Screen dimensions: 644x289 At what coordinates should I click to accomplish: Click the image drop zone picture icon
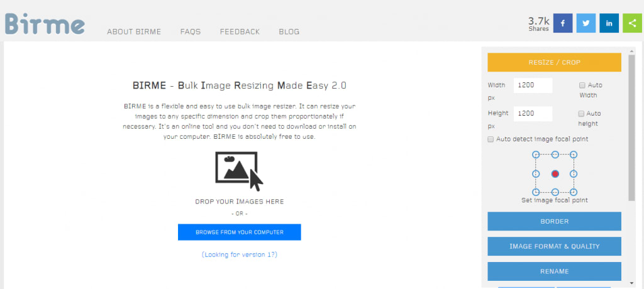[x=239, y=171]
